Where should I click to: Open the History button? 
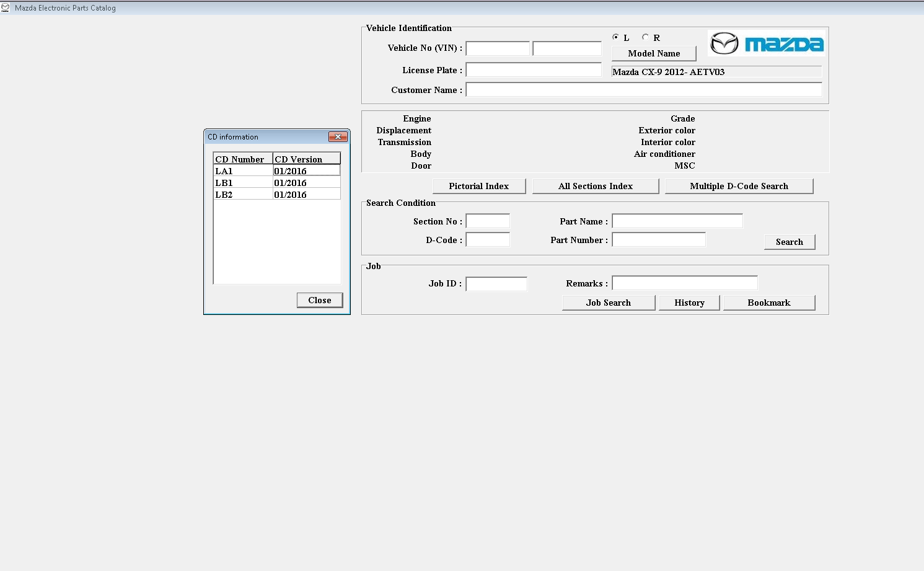689,303
